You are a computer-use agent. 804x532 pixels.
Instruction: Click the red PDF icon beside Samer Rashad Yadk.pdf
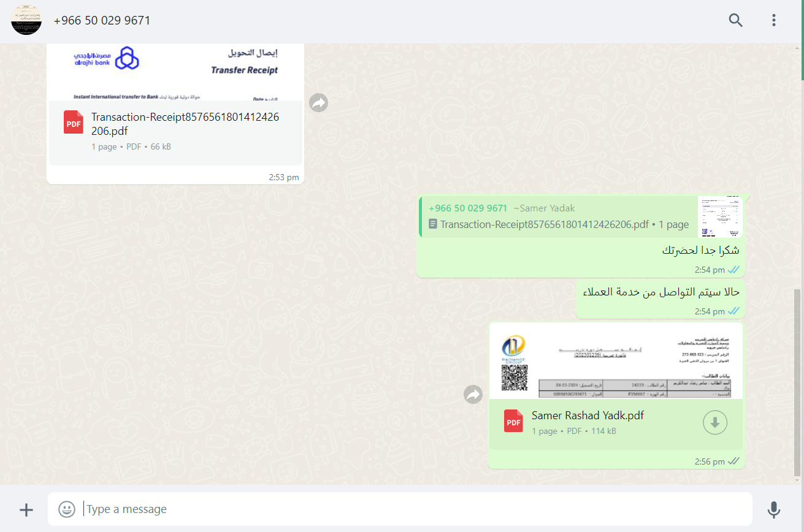tap(513, 421)
